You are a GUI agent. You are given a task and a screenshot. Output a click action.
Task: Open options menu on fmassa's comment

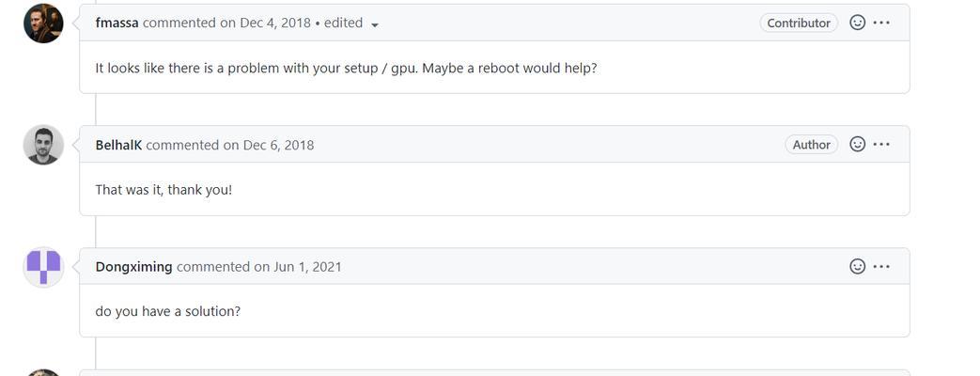pos(881,23)
